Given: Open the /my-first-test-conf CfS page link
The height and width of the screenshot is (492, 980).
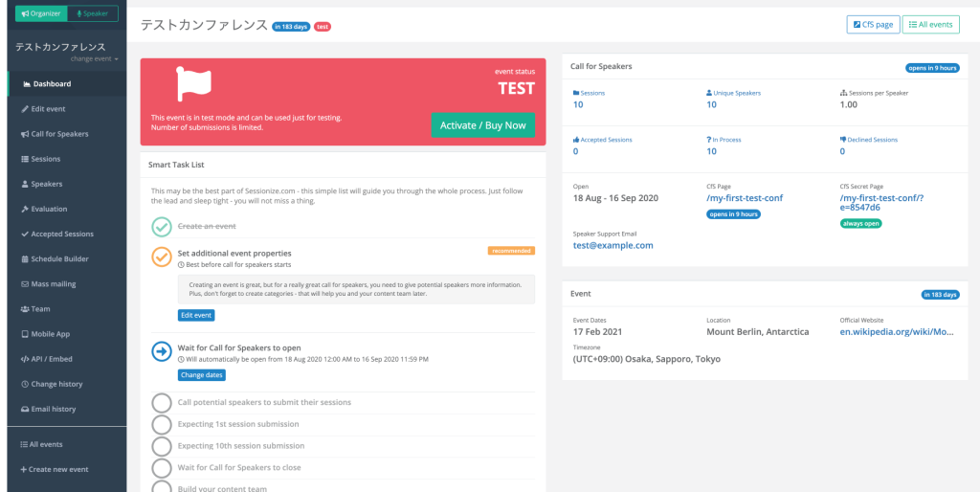Looking at the screenshot, I should coord(744,198).
